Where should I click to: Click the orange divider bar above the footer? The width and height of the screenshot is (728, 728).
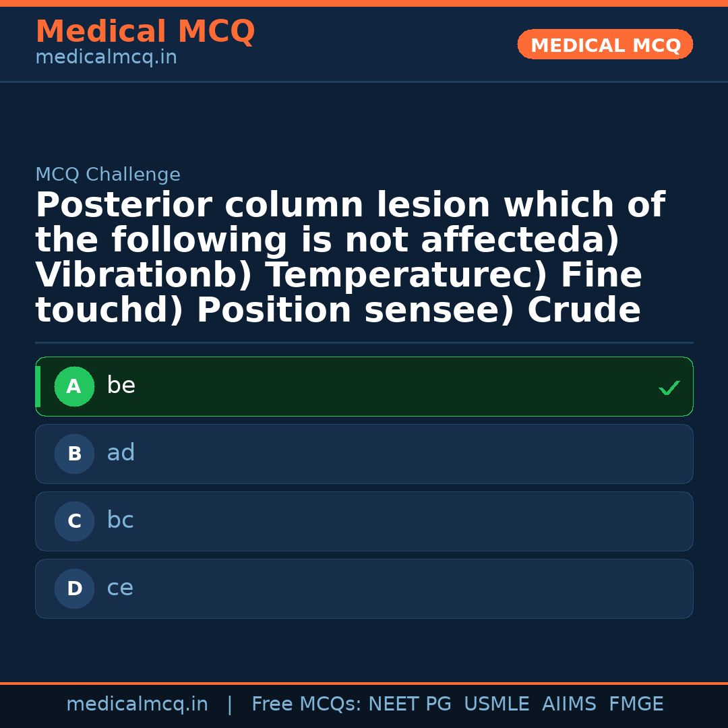pos(364,682)
